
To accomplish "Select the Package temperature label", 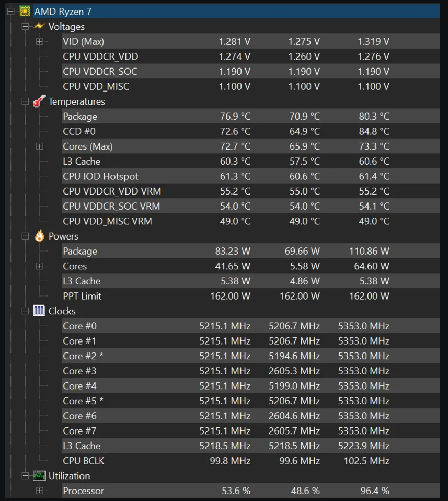I will (x=80, y=116).
